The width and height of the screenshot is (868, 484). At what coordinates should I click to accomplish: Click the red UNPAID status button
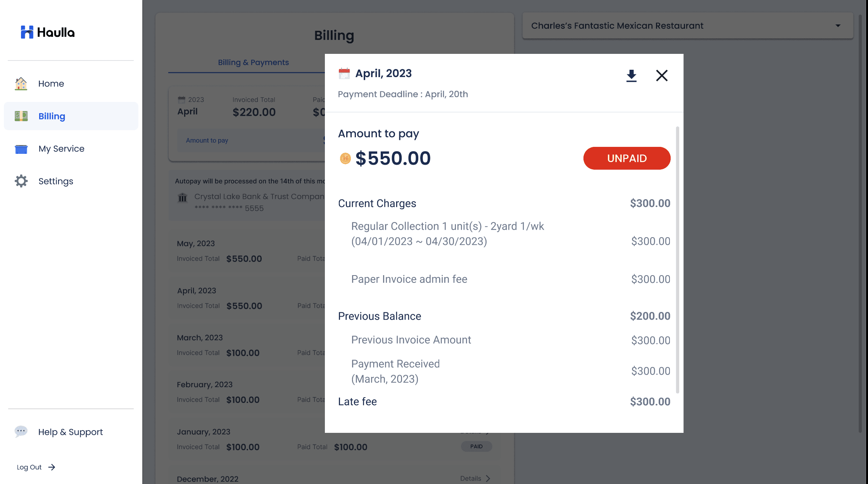pos(626,158)
